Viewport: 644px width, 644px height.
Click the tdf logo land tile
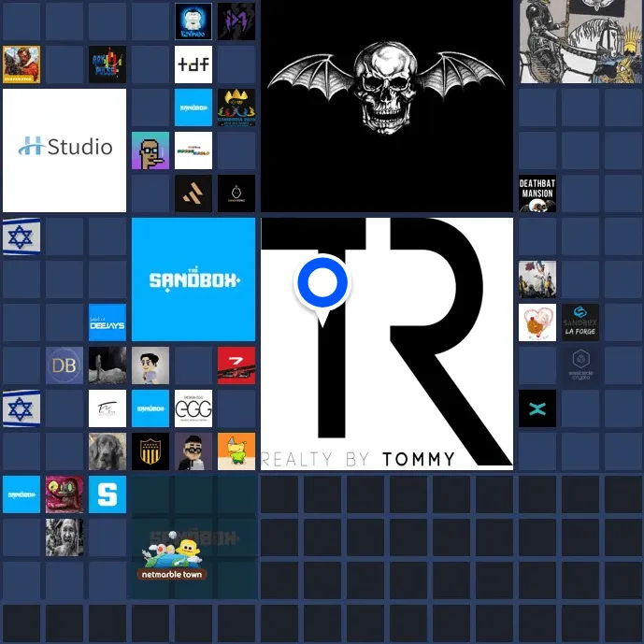click(x=193, y=64)
